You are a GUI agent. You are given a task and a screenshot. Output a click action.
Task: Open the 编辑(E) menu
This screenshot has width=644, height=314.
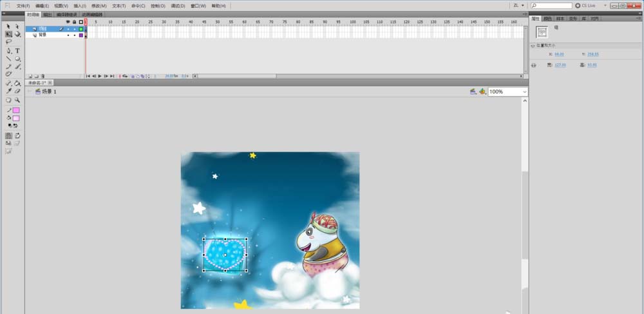click(x=41, y=6)
